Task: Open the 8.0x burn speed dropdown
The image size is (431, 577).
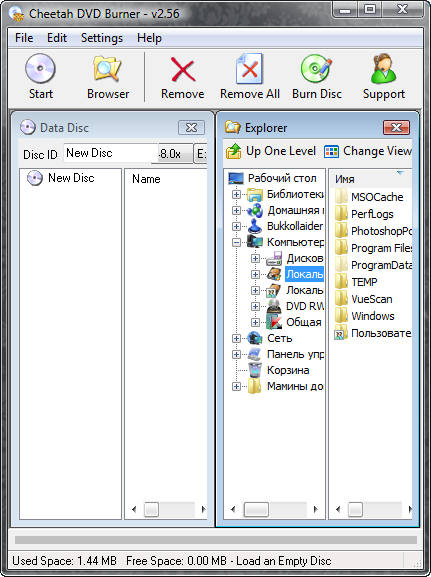Action: tap(175, 153)
